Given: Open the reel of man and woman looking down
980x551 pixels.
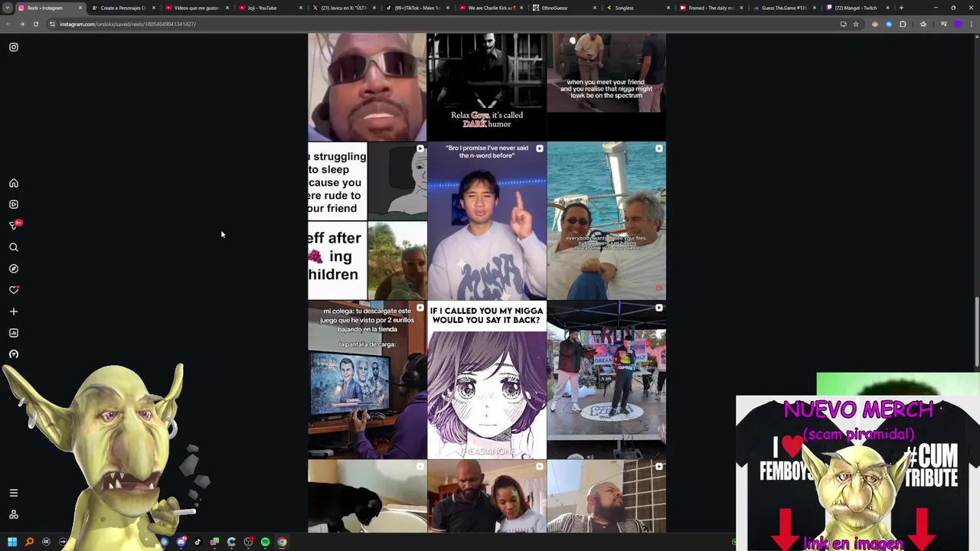Looking at the screenshot, I should click(x=487, y=496).
